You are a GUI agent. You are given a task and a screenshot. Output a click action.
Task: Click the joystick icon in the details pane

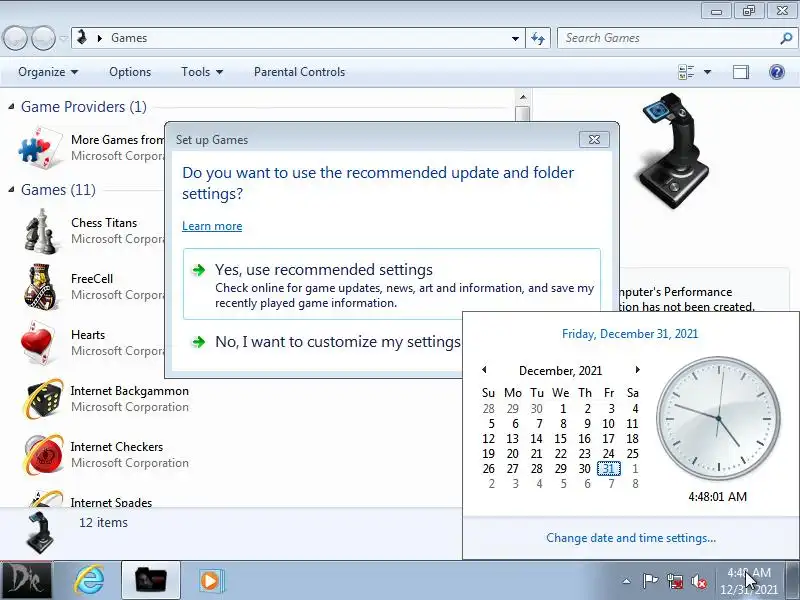[x=41, y=533]
